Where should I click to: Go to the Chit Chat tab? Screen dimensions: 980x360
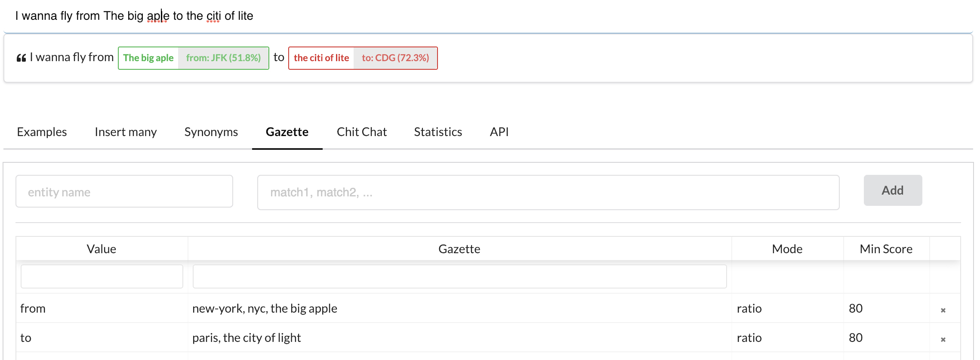click(361, 132)
